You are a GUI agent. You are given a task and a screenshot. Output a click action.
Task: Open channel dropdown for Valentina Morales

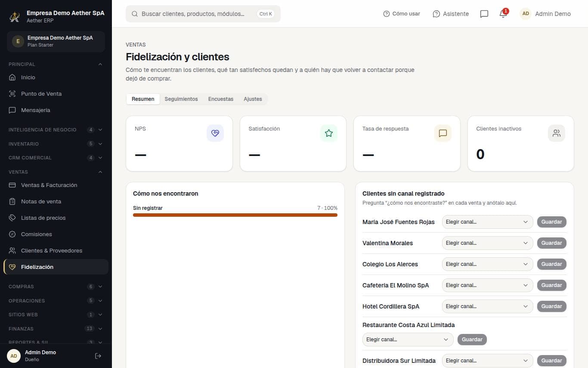[x=487, y=243]
